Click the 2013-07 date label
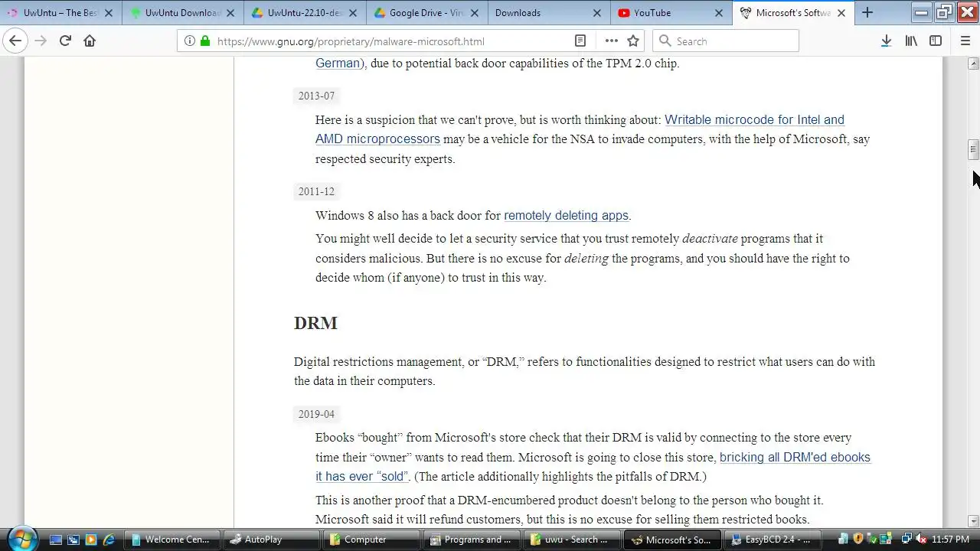The image size is (980, 551). click(316, 96)
